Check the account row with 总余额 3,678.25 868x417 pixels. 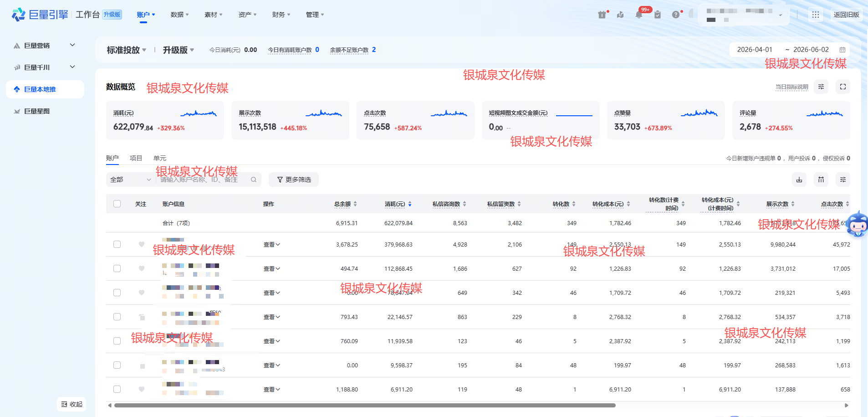click(117, 244)
